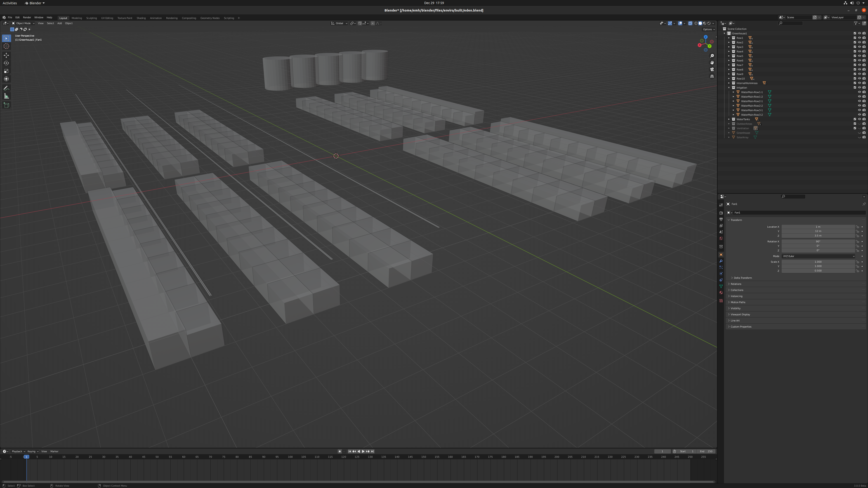The height and width of the screenshot is (488, 868).
Task: Uncheck the WaterTanks collection checkbox
Action: (x=854, y=119)
